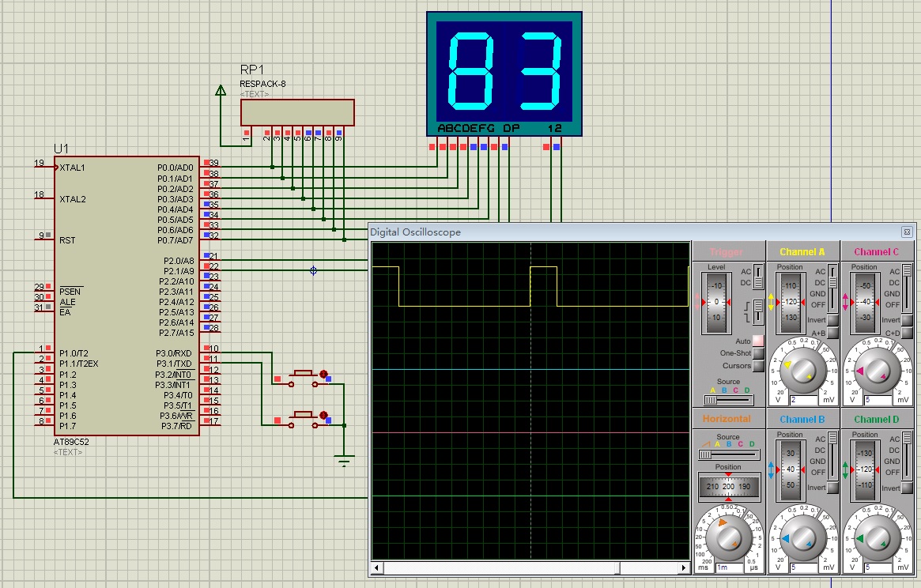Close the Digital Oscilloscope window
This screenshot has height=588, width=921.
coord(907,232)
